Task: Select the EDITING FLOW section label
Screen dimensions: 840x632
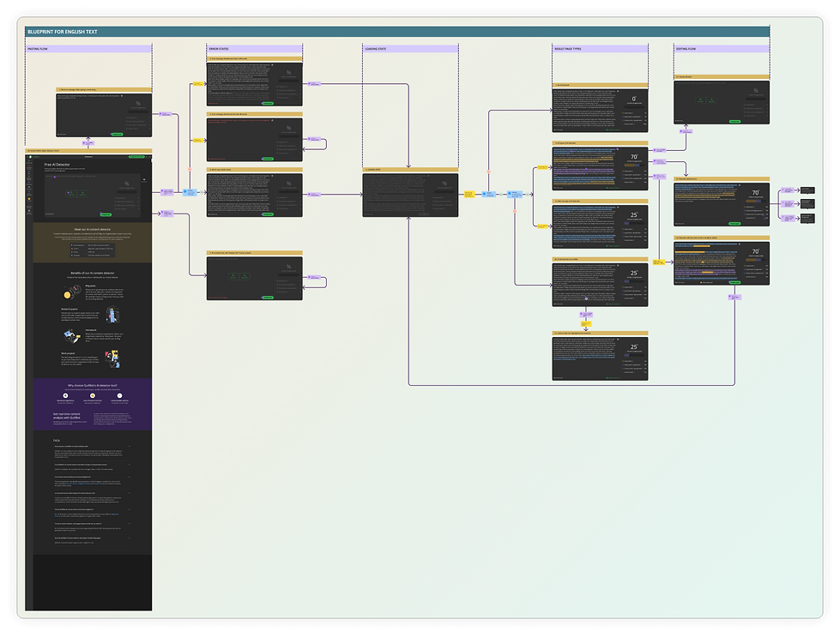Action: tap(686, 49)
